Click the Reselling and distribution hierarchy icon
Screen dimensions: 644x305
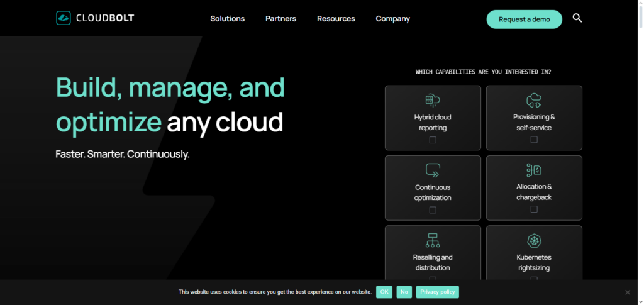(433, 240)
